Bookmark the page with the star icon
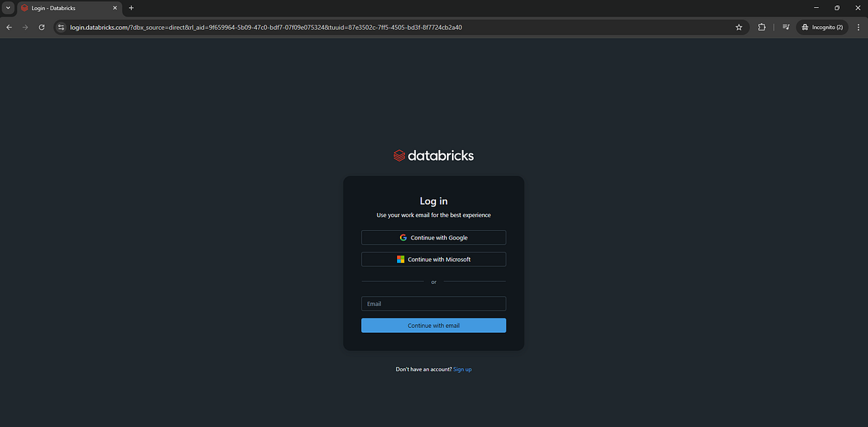 tap(739, 27)
